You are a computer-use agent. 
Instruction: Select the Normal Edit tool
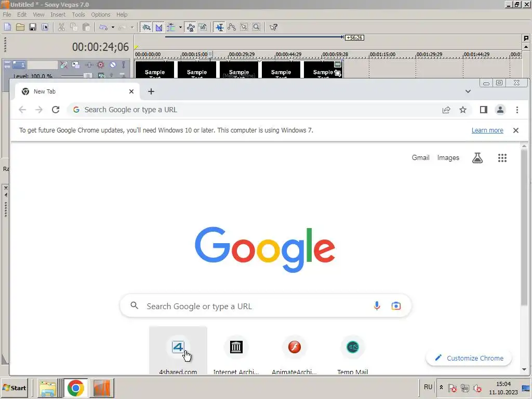click(x=220, y=27)
